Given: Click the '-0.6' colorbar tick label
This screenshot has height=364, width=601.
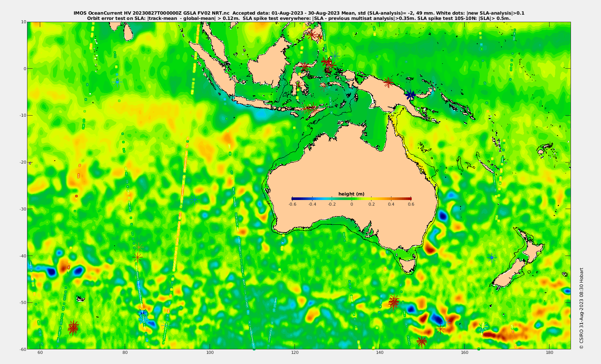Looking at the screenshot, I should pyautogui.click(x=292, y=204).
